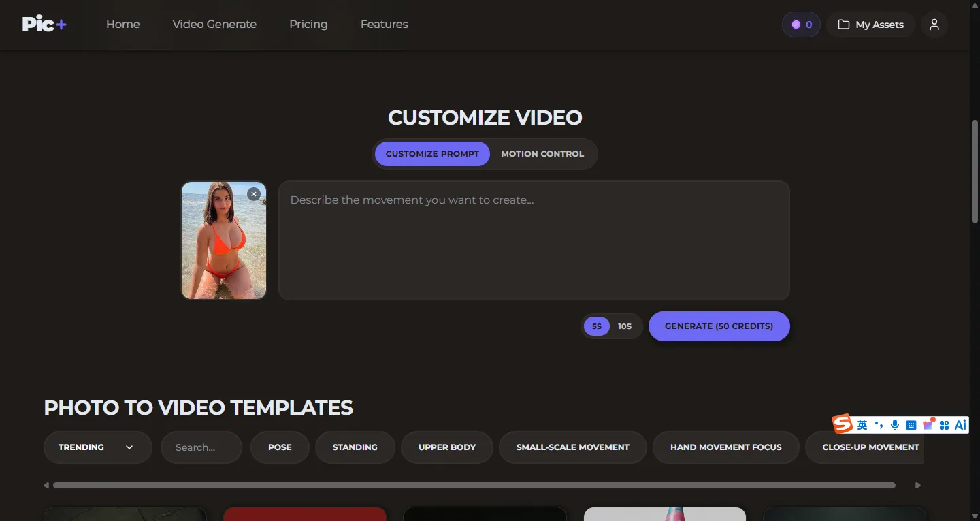Click the template Search field
Viewport: 980px width, 521px height.
coord(201,447)
